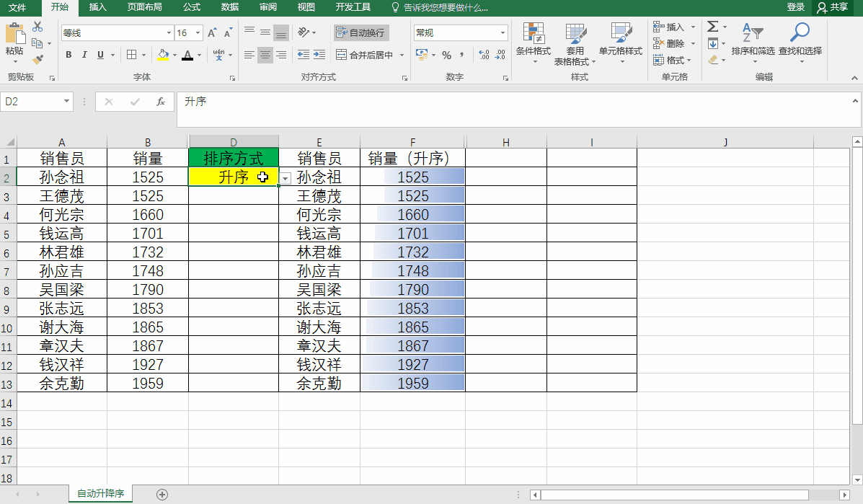Viewport: 863px width, 504px height.
Task: Click the 告诉我您想要做什么 search box
Action: (439, 8)
